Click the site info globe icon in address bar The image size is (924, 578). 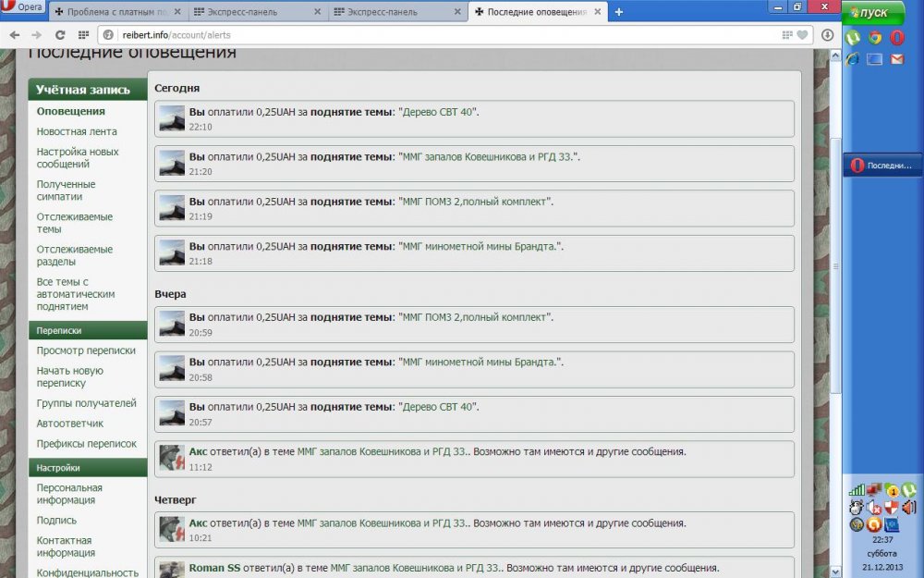point(108,35)
